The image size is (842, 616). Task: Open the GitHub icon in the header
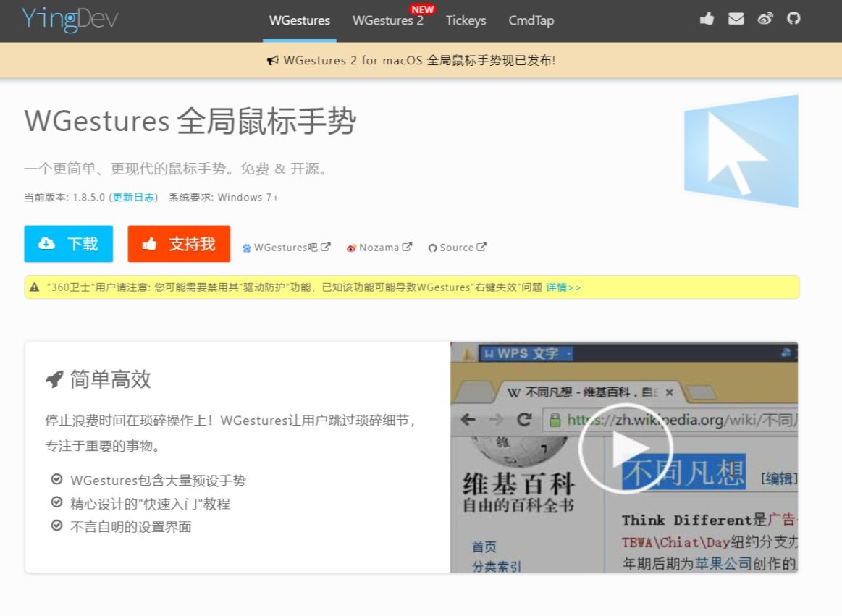tap(793, 19)
